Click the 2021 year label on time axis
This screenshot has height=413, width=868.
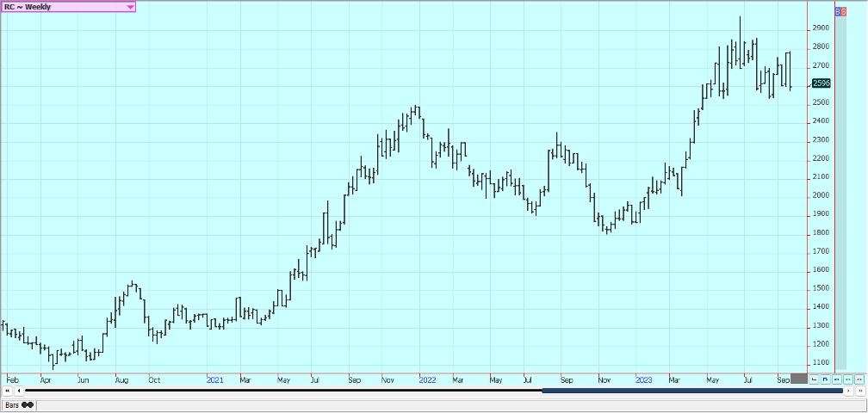(x=214, y=380)
